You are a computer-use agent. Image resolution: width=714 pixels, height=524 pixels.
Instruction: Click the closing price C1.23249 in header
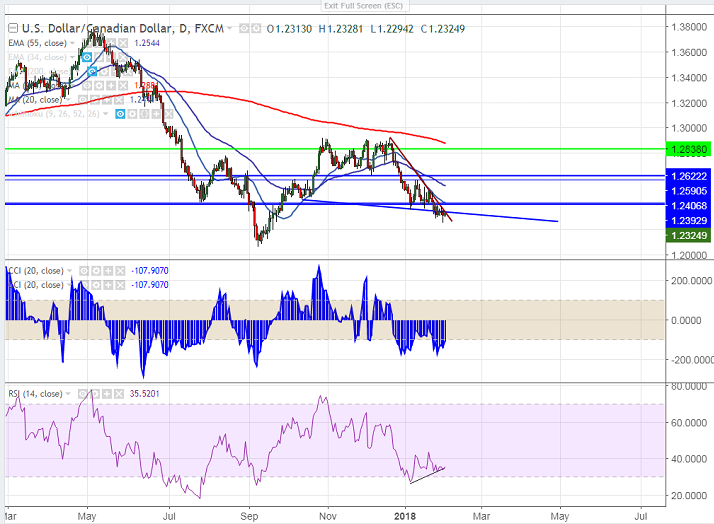click(x=443, y=29)
